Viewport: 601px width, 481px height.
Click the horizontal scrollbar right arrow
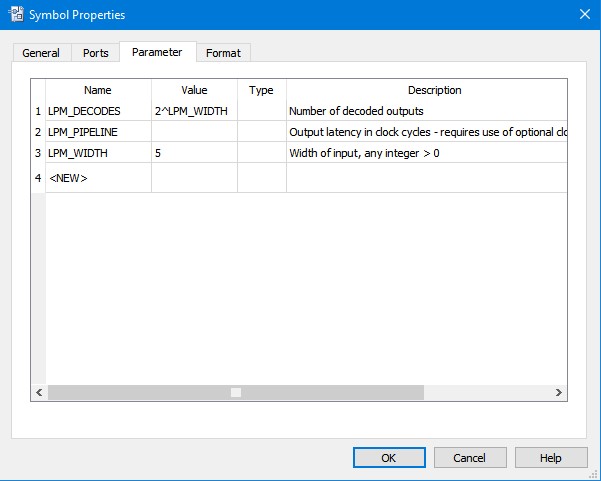[x=559, y=393]
